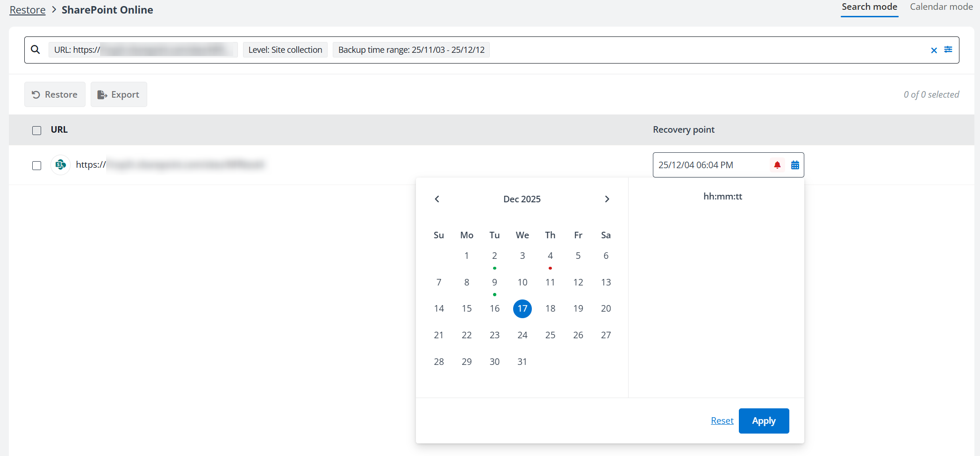Open advanced filter options via the sliders icon
980x456 pixels.
(948, 50)
